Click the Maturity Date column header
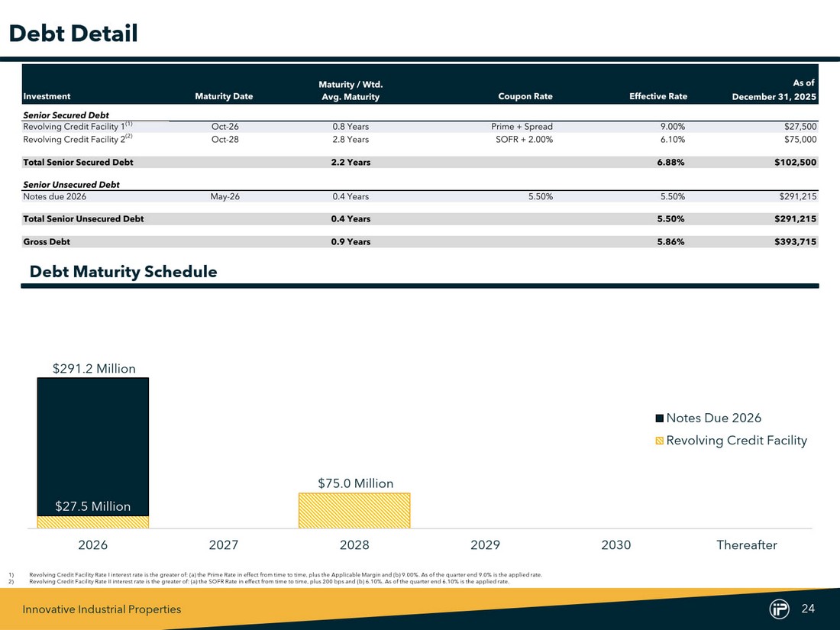The height and width of the screenshot is (630, 840). (x=224, y=96)
